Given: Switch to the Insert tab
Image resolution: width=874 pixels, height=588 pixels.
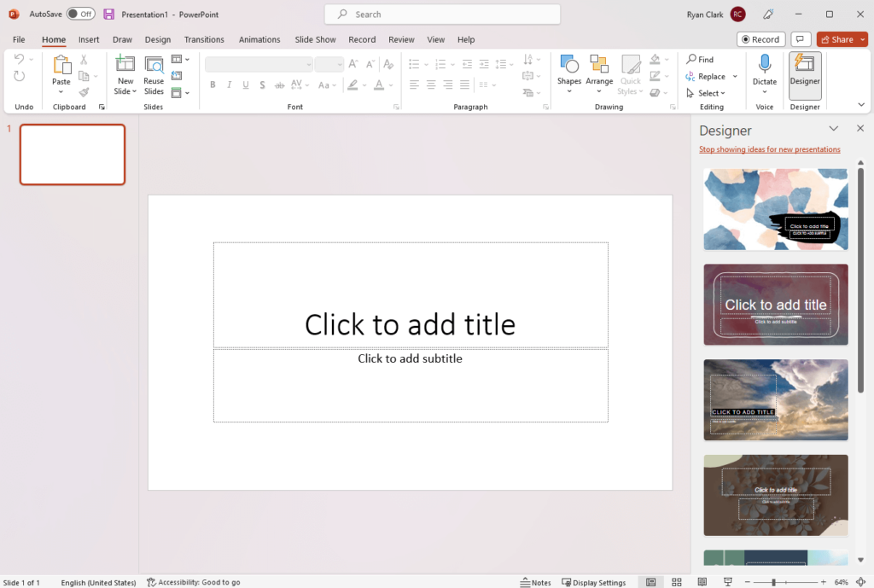Looking at the screenshot, I should (89, 39).
